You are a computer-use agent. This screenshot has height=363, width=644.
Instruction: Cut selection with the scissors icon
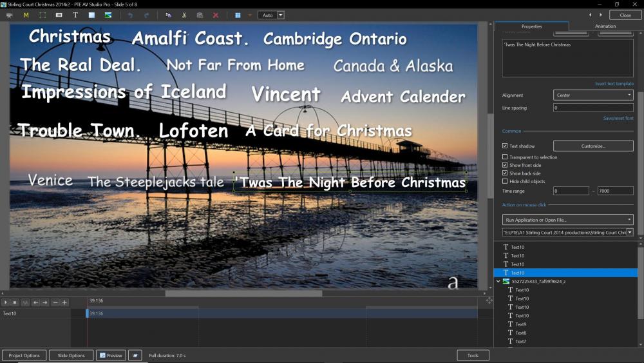(184, 15)
